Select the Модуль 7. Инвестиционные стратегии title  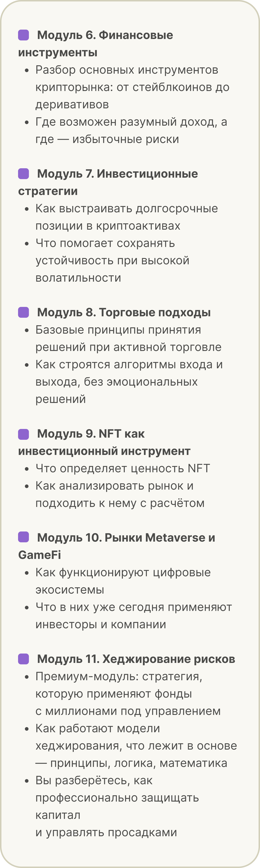[x=108, y=182]
